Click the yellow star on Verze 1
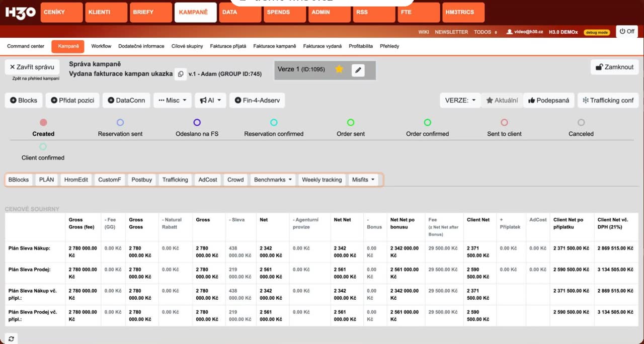Viewport: 644px width, 344px height. point(339,69)
